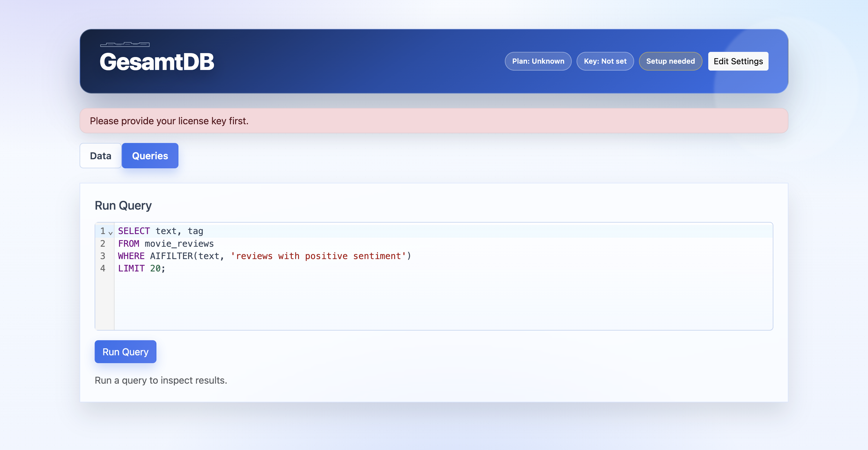The width and height of the screenshot is (868, 450).
Task: Collapse the code fold chevron on line 1
Action: coord(111,233)
